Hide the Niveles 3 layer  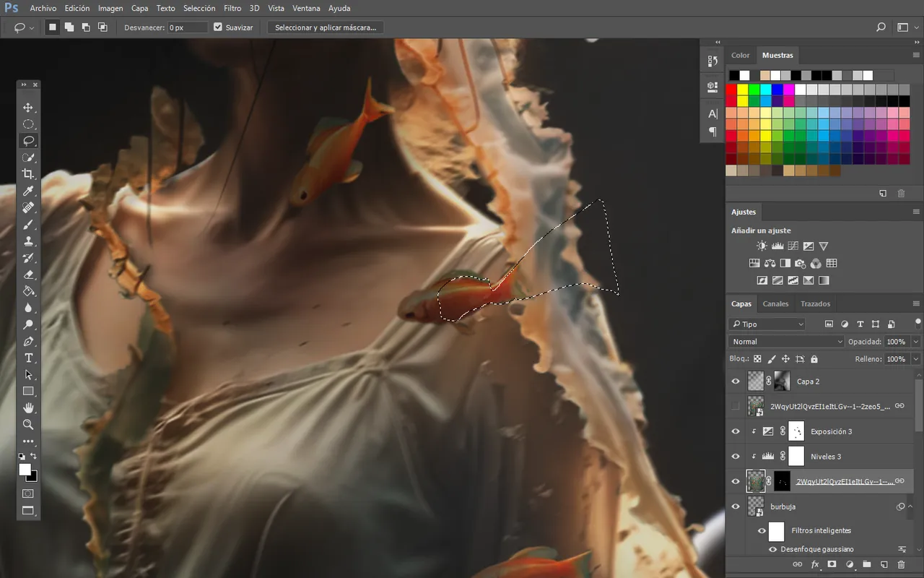[x=736, y=457]
